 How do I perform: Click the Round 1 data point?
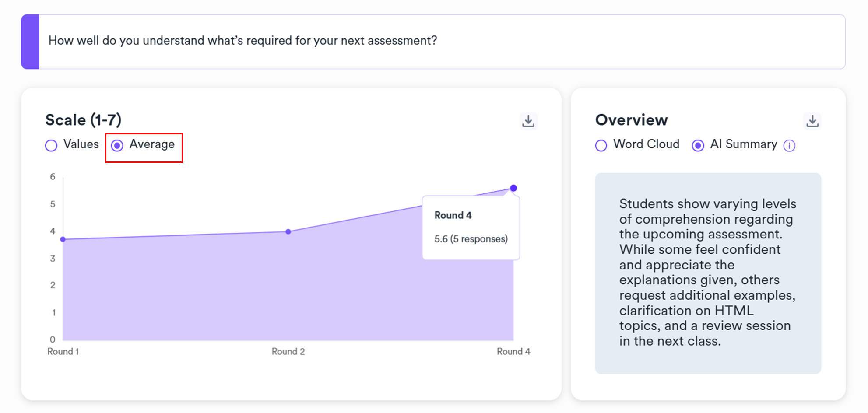[x=63, y=239]
